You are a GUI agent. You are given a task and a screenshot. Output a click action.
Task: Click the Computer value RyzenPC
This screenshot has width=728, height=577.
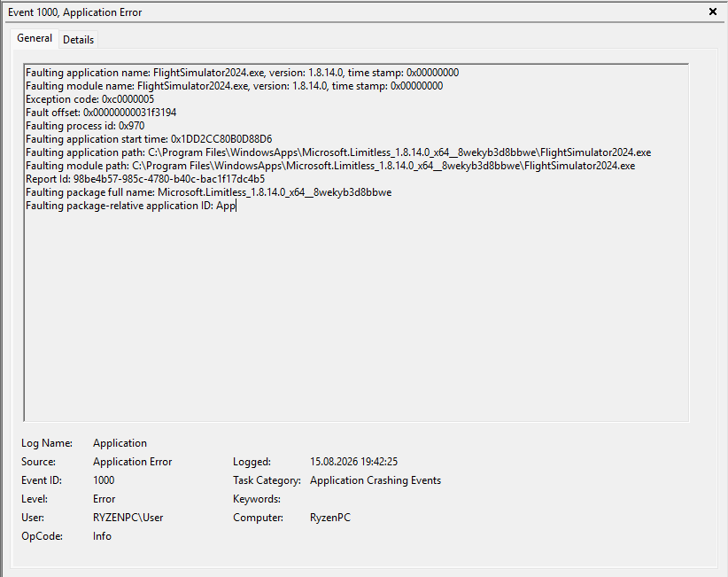[x=330, y=518]
